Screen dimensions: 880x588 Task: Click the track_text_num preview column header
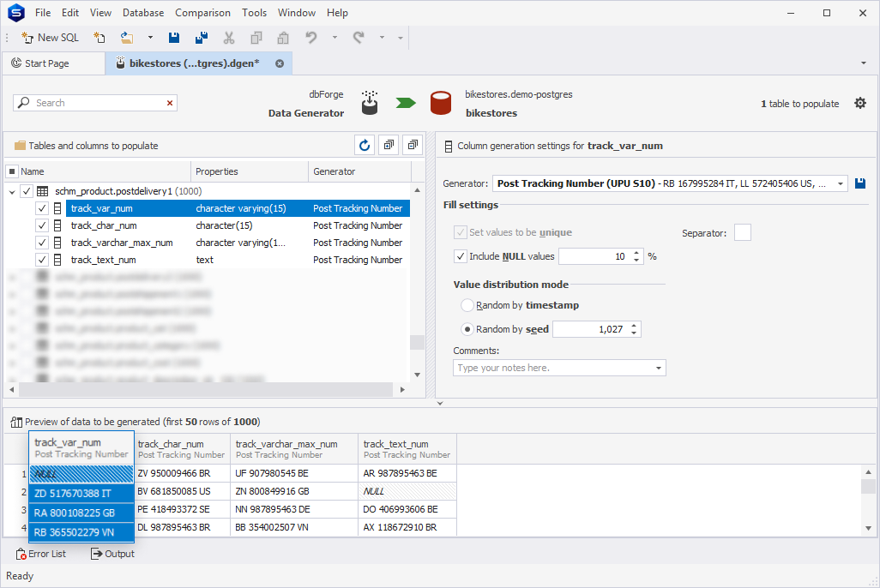pos(407,448)
